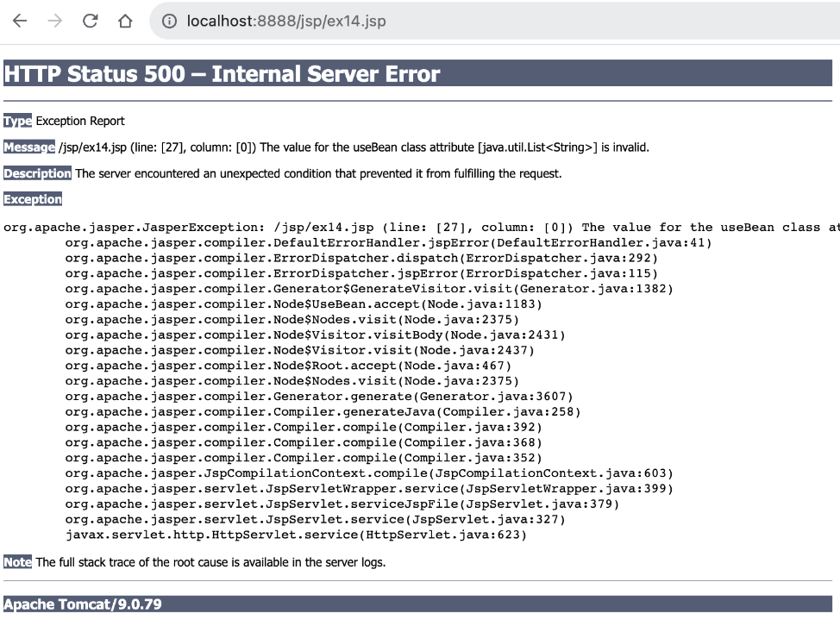The height and width of the screenshot is (626, 840).
Task: Select Compiler.compile Compiler.java:368 line
Action: [304, 442]
